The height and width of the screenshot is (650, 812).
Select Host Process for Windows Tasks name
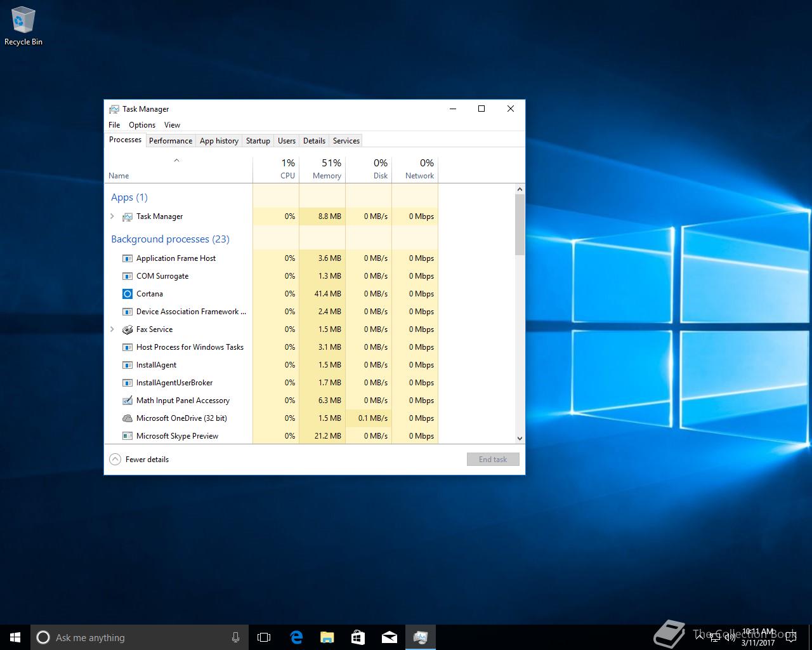pyautogui.click(x=190, y=347)
